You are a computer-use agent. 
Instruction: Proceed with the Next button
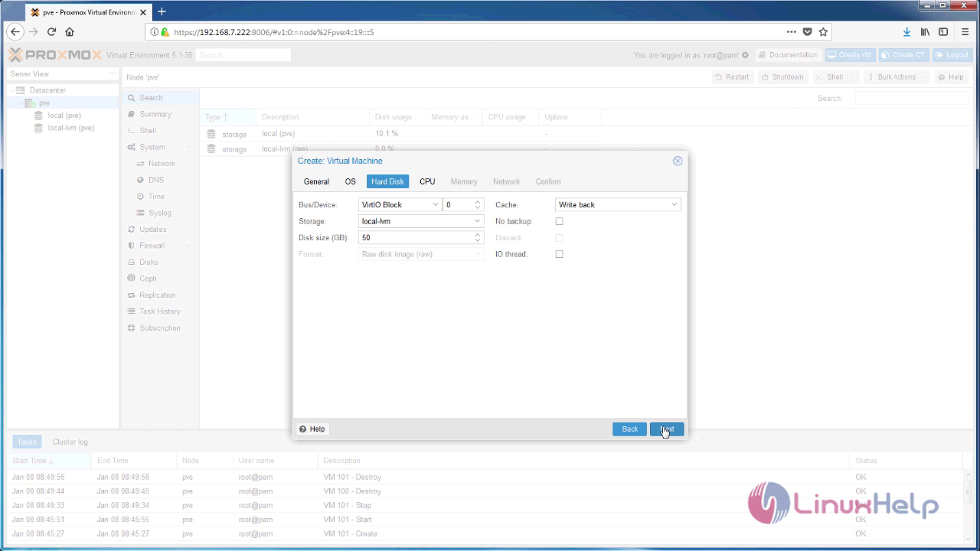click(667, 429)
